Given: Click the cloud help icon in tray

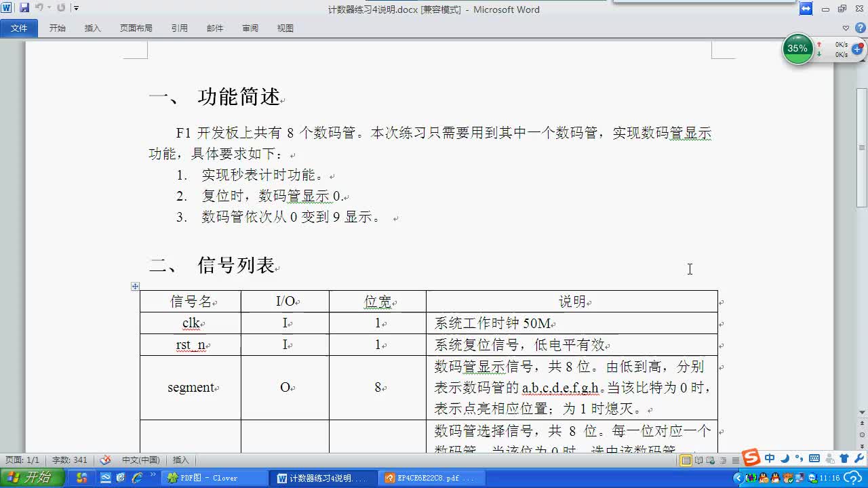Looking at the screenshot, I should click(852, 478).
